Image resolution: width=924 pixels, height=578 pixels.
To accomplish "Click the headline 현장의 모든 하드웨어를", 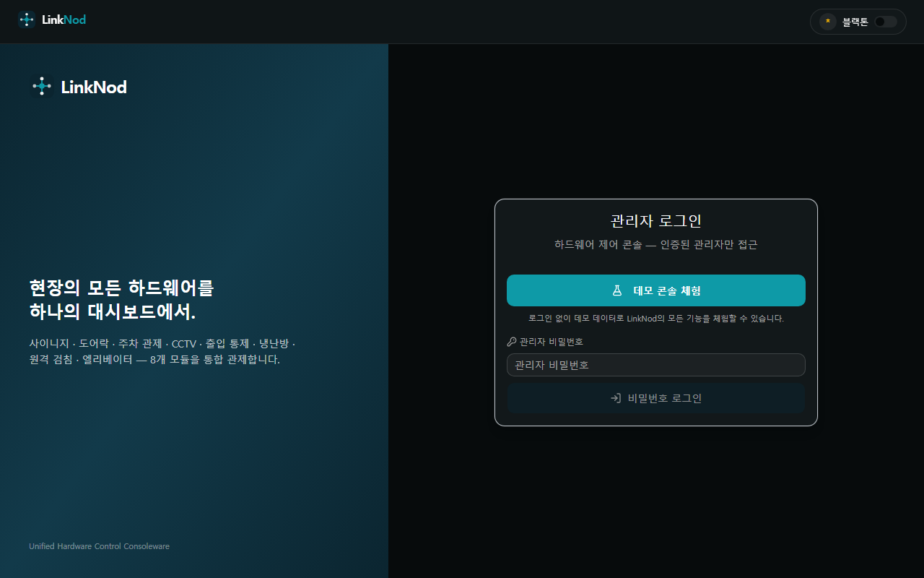I will pos(122,288).
